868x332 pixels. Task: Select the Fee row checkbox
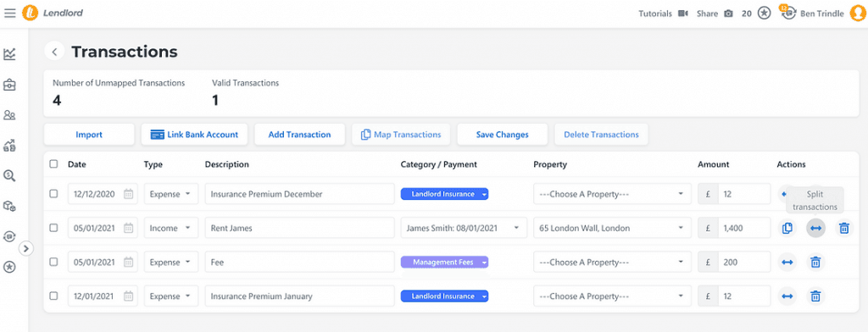53,263
